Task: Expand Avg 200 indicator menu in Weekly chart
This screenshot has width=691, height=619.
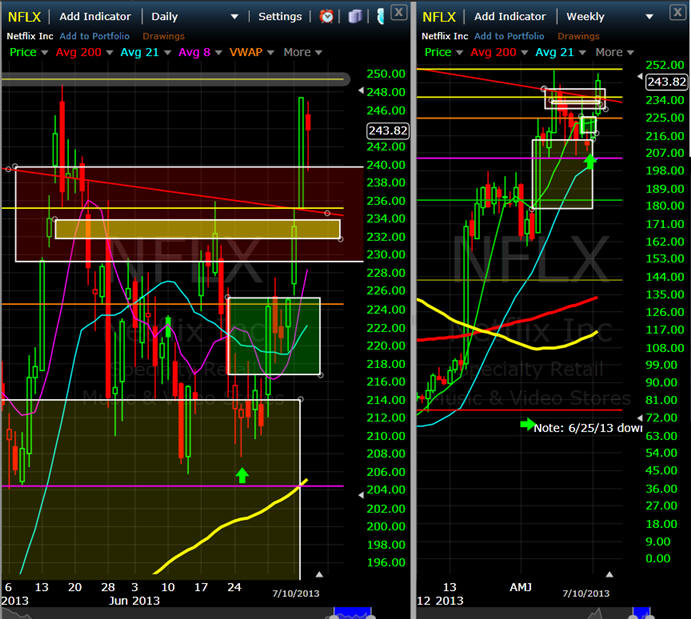Action: 524,52
